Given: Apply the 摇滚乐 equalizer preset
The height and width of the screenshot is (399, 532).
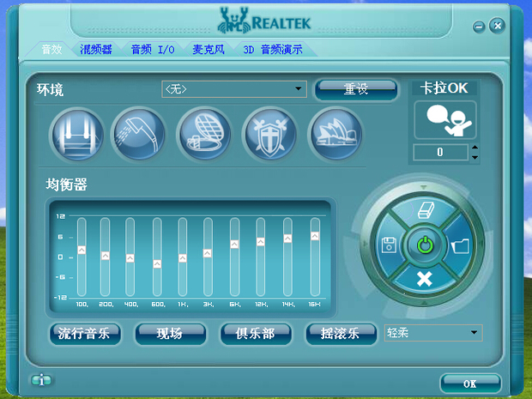Looking at the screenshot, I should point(341,334).
